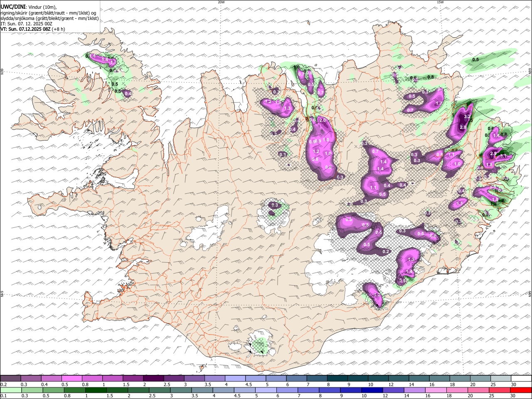Select the bright red 30 swatch in the lower legend
532x399 pixels.
point(520,390)
